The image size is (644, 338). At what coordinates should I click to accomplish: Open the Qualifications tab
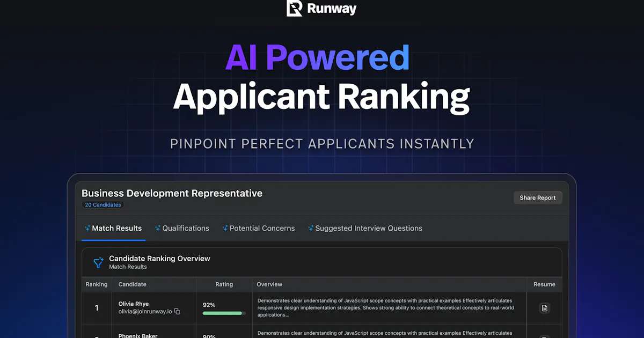click(x=182, y=229)
